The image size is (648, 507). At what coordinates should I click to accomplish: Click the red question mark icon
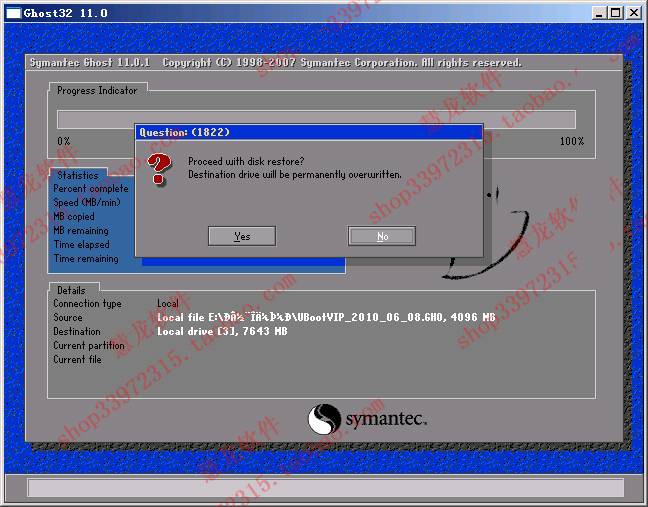159,169
